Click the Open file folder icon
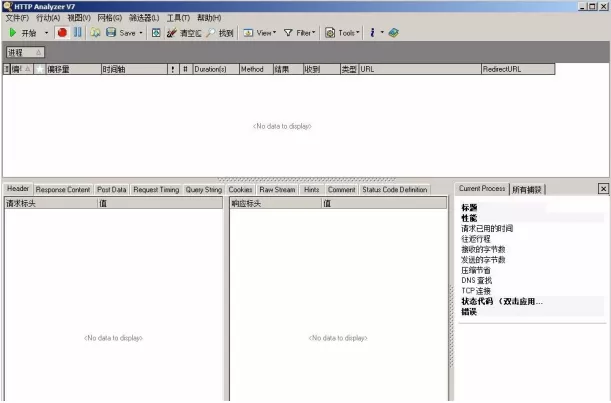Image resolution: width=611 pixels, height=403 pixels. 95,33
